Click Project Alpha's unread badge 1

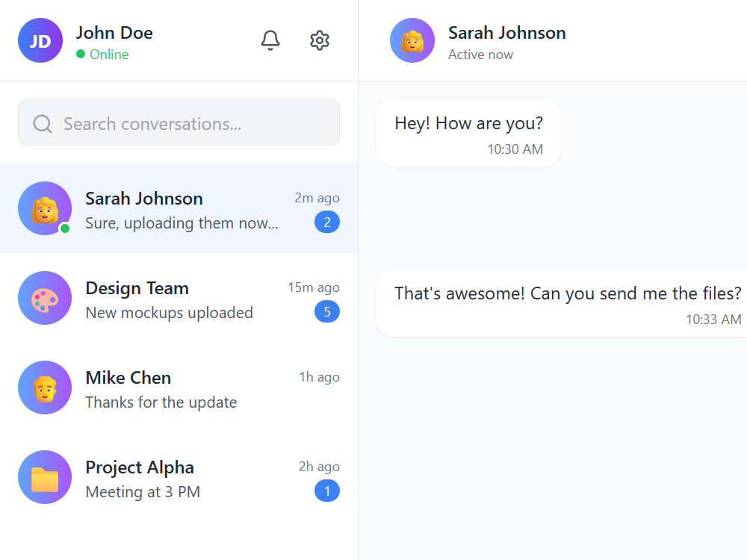pyautogui.click(x=327, y=491)
